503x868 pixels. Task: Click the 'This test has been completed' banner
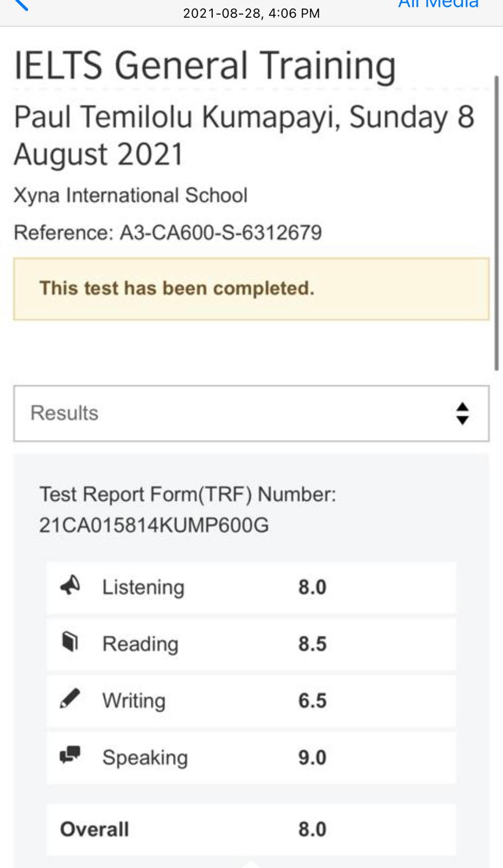(251, 289)
